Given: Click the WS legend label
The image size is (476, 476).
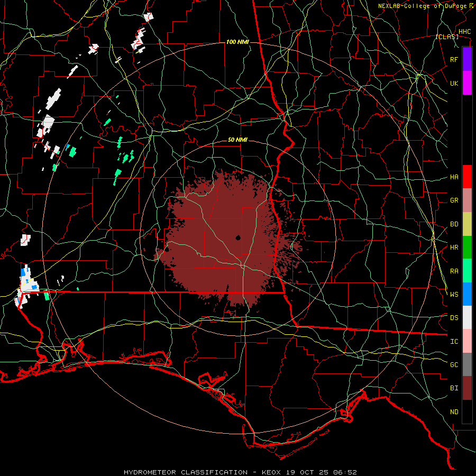Looking at the screenshot, I should [454, 295].
